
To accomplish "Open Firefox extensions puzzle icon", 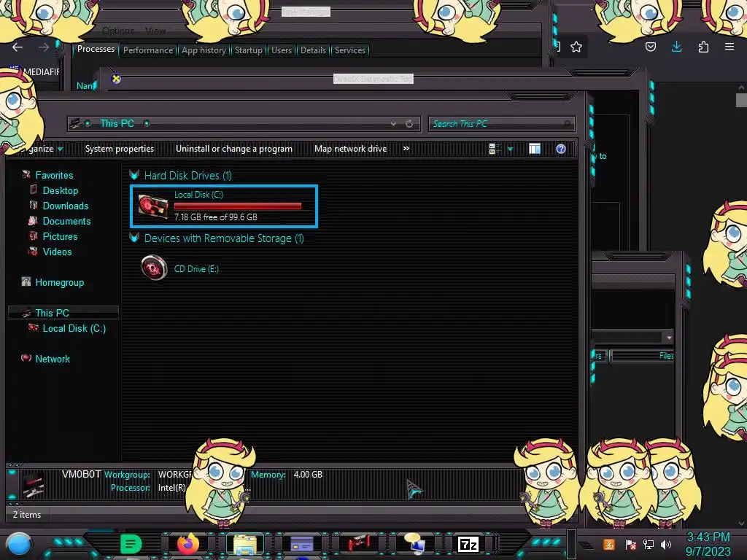I will (703, 47).
